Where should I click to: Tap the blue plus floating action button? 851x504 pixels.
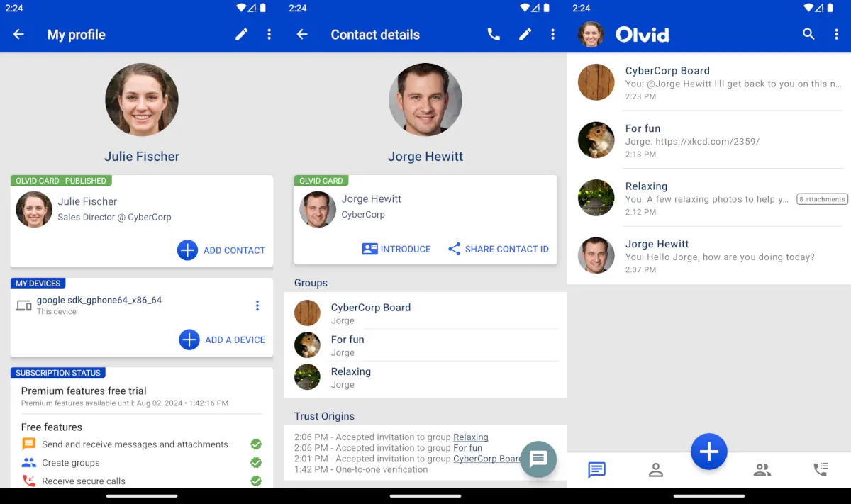[709, 452]
